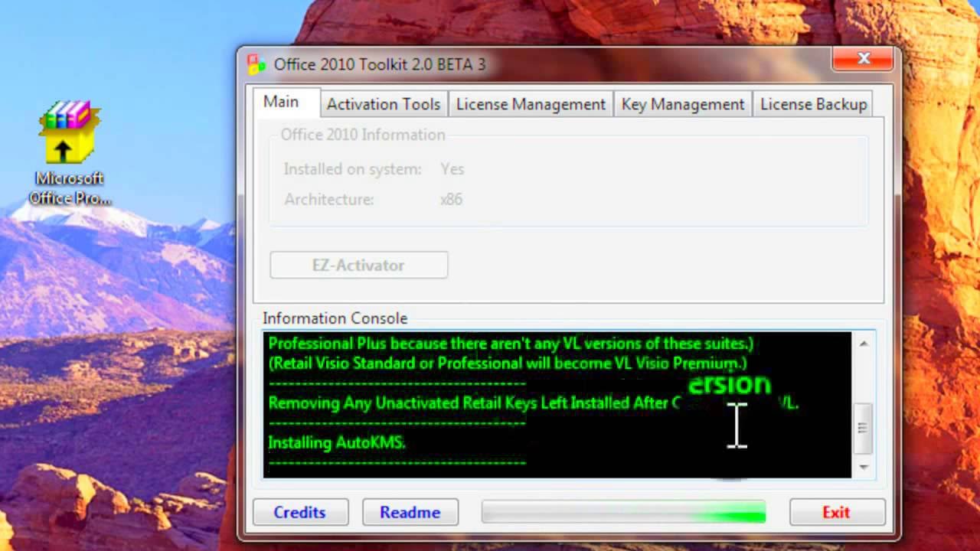The width and height of the screenshot is (980, 551).
Task: Switch to the Main tab
Action: [281, 102]
